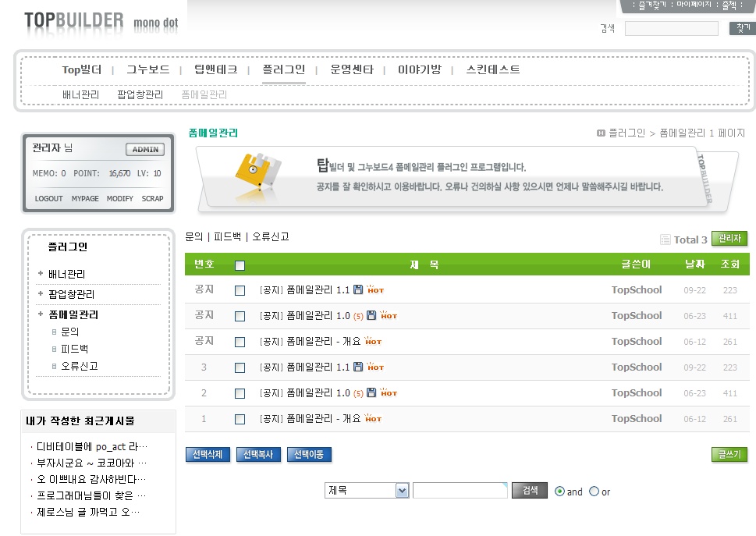Open the 제목 search field dropdown
756x536 pixels.
tap(402, 491)
